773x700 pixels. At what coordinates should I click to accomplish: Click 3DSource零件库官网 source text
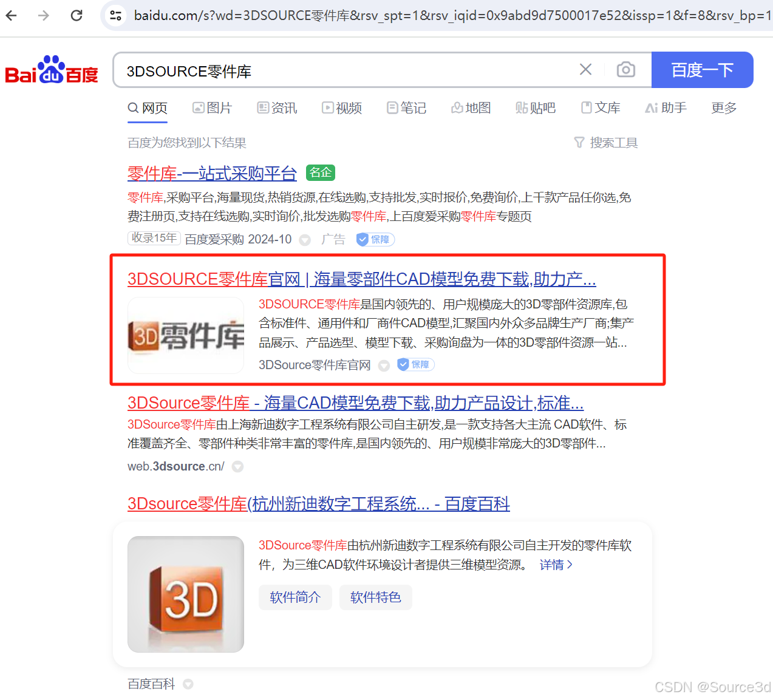click(x=315, y=365)
